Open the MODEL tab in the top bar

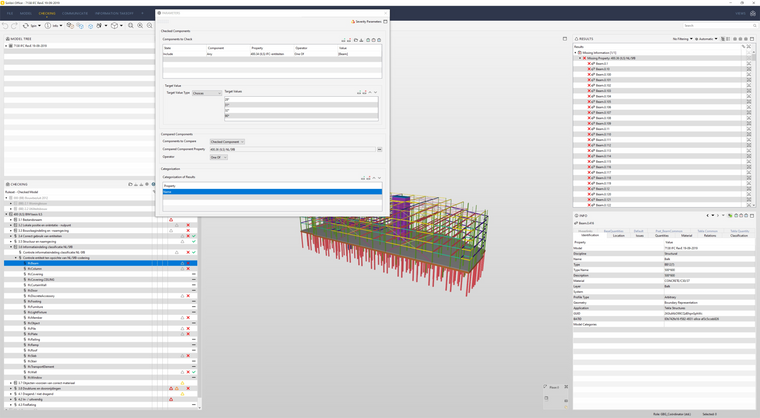(26, 14)
